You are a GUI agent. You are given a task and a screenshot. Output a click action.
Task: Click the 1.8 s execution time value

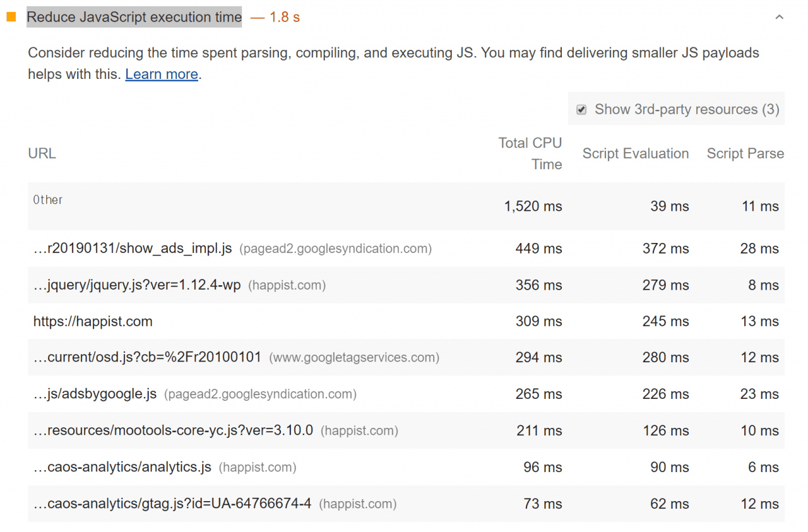[x=284, y=17]
